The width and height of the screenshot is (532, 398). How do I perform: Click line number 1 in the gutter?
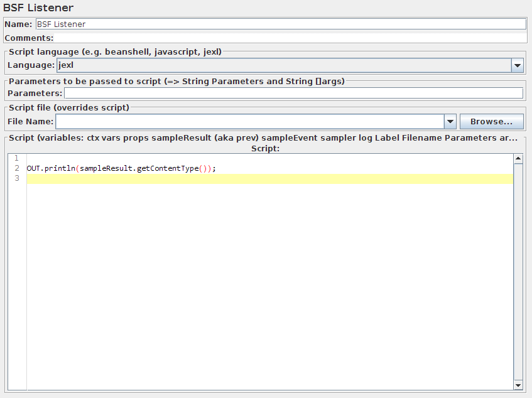click(x=17, y=158)
